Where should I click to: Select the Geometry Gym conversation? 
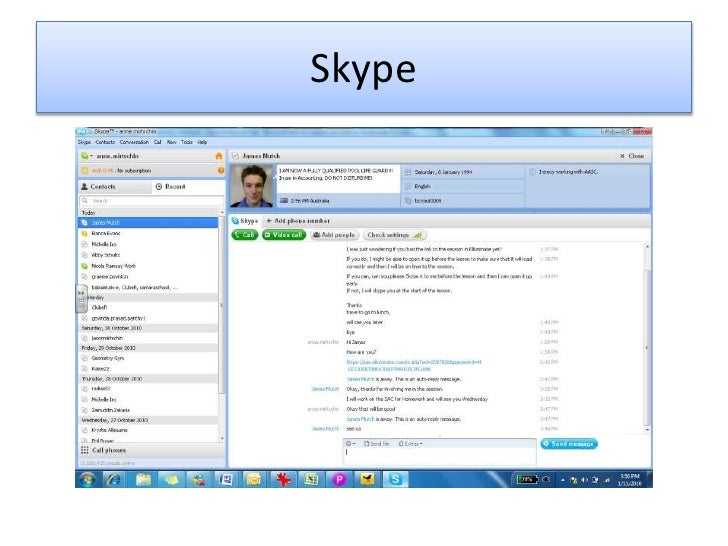point(148,358)
